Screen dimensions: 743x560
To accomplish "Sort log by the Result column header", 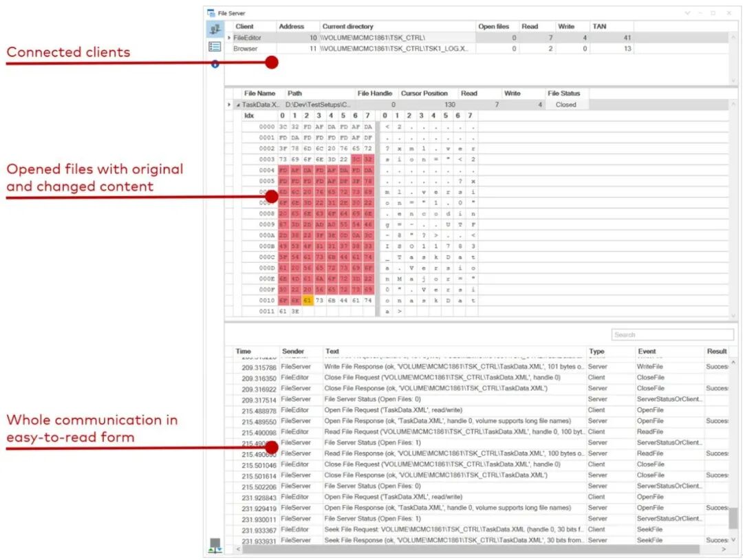I will 716,351.
